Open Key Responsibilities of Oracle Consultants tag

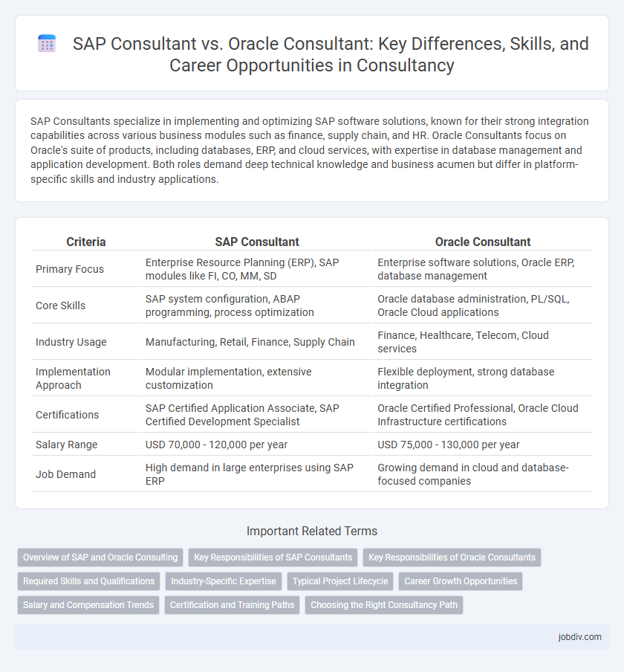tap(452, 557)
